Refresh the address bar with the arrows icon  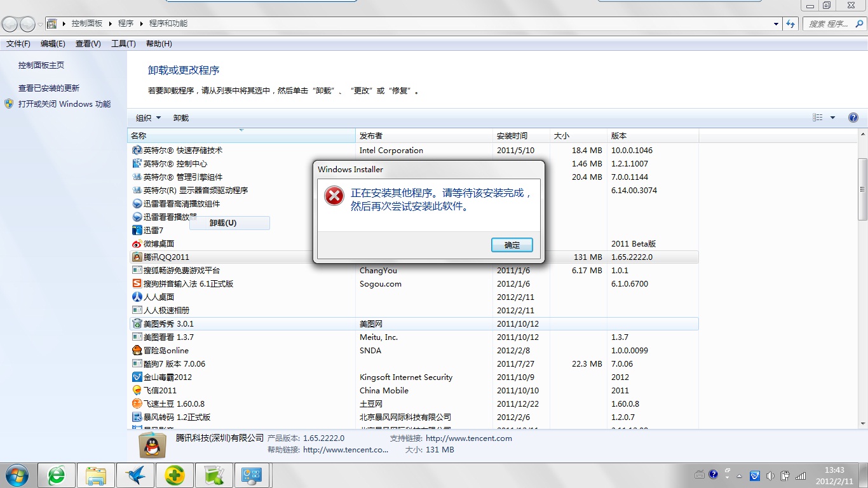click(x=791, y=24)
